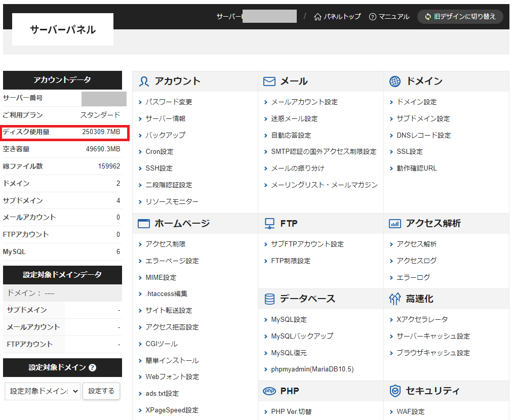Click the mail envelope icon

(269, 81)
